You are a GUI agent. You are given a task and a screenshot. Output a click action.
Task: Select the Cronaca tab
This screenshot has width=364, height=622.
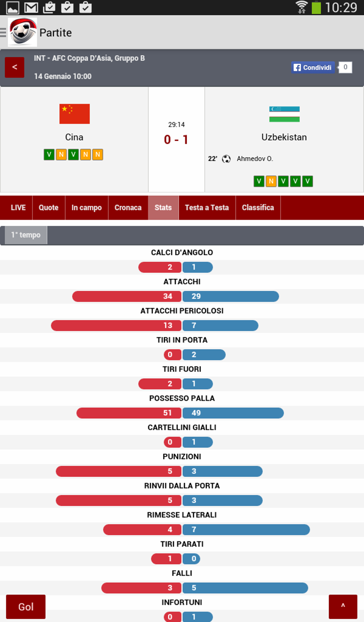128,208
